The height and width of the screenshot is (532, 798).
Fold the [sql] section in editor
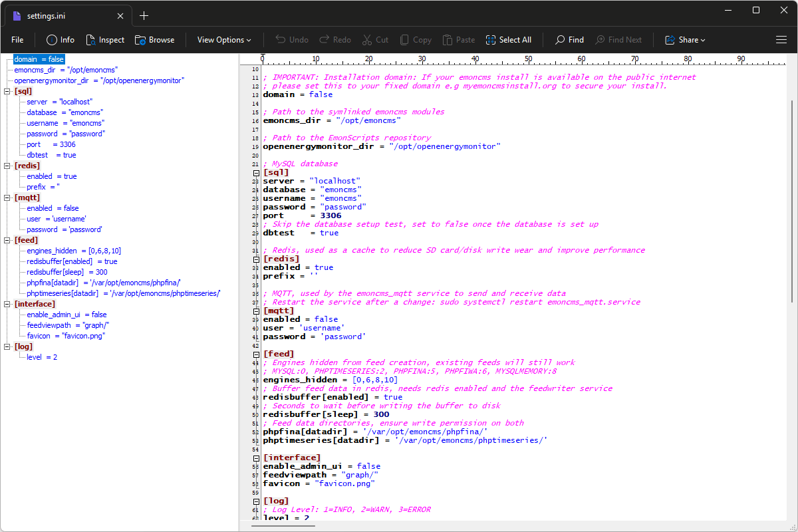[x=256, y=172]
